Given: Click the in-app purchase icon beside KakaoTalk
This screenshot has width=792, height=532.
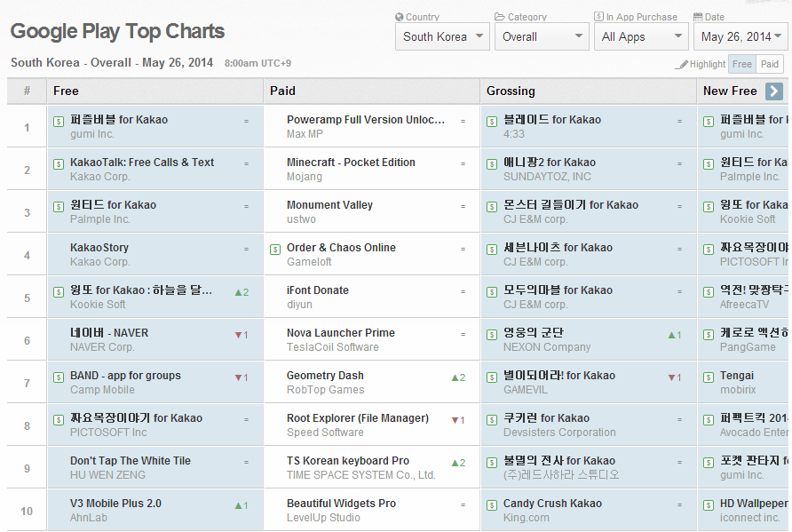Looking at the screenshot, I should 59,164.
